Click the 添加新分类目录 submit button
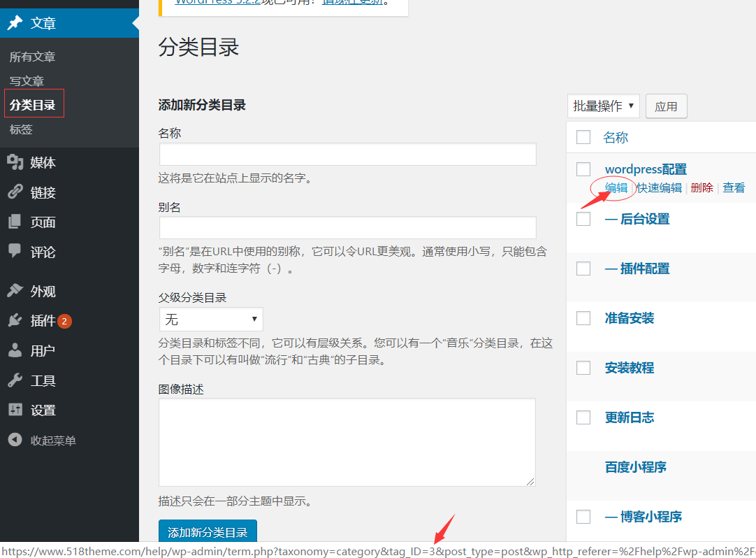 [x=208, y=531]
